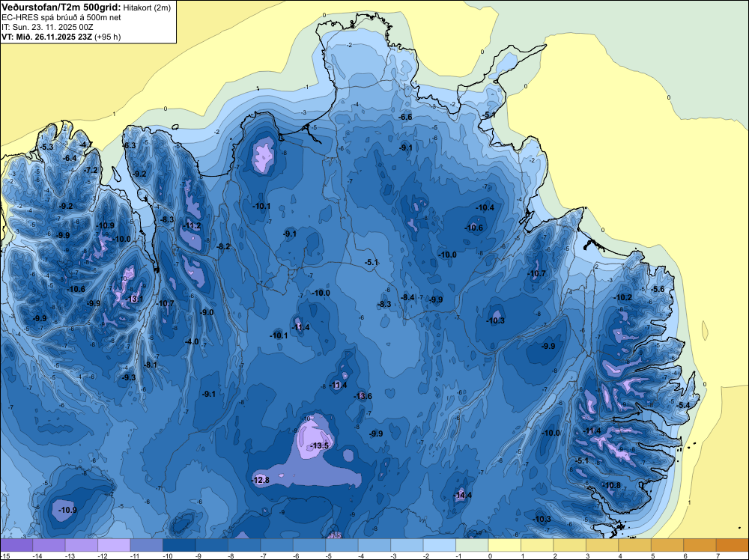The width and height of the screenshot is (749, 560).
Task: Click the -9.0 temperature value
Action: point(207,312)
